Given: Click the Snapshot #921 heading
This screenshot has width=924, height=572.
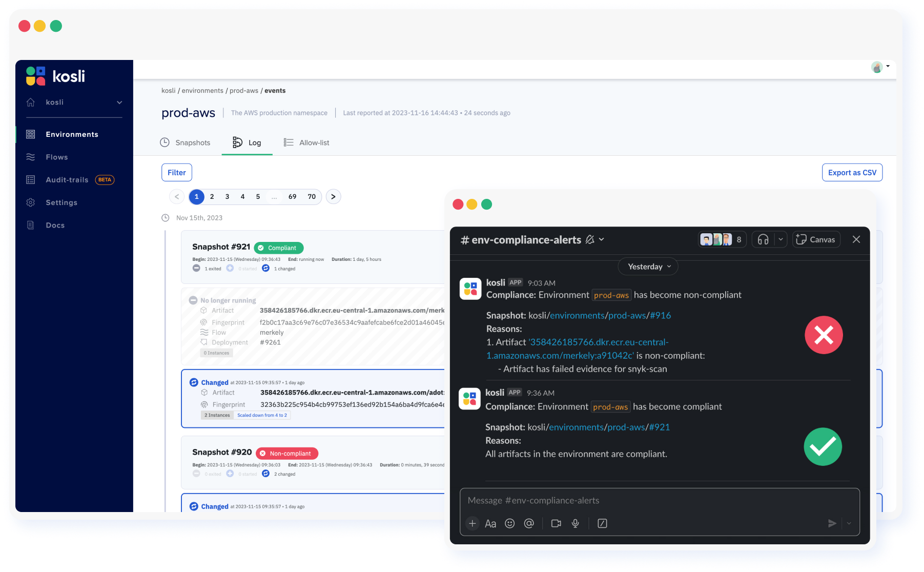Looking at the screenshot, I should tap(221, 247).
